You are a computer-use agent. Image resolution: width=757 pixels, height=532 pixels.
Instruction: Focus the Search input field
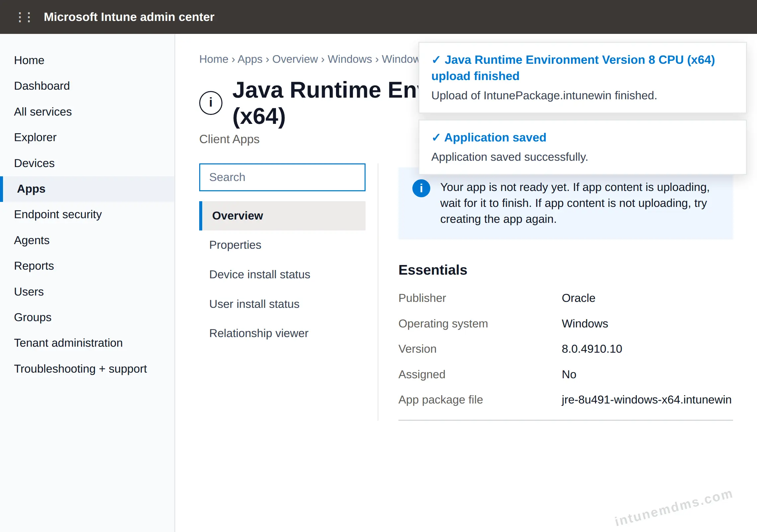coord(282,177)
